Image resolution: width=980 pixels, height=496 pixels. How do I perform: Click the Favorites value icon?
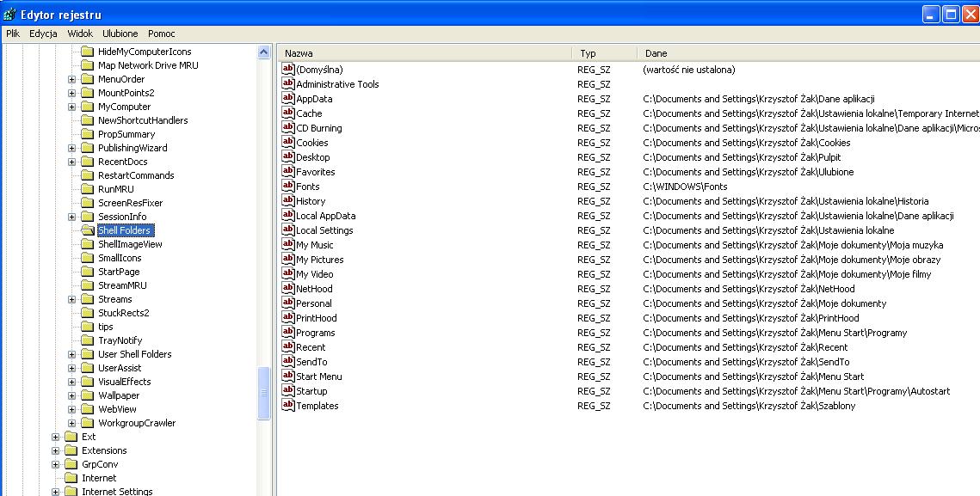click(x=288, y=171)
